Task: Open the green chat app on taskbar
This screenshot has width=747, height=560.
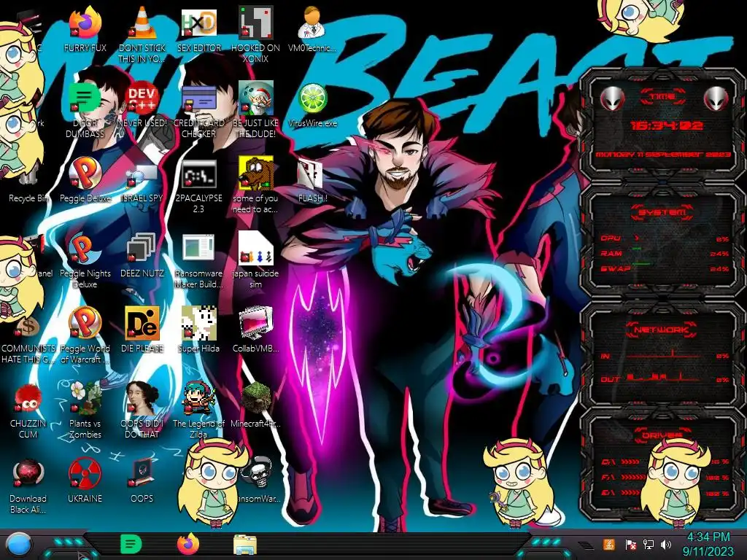Action: [x=131, y=544]
